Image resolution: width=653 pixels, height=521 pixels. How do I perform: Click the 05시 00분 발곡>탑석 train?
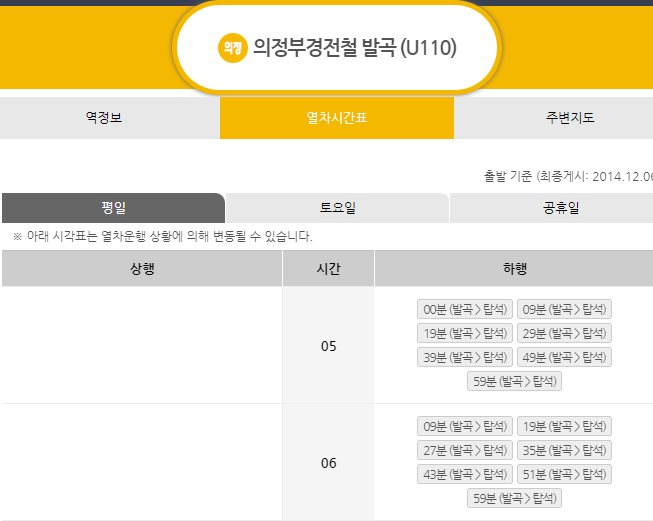465,309
